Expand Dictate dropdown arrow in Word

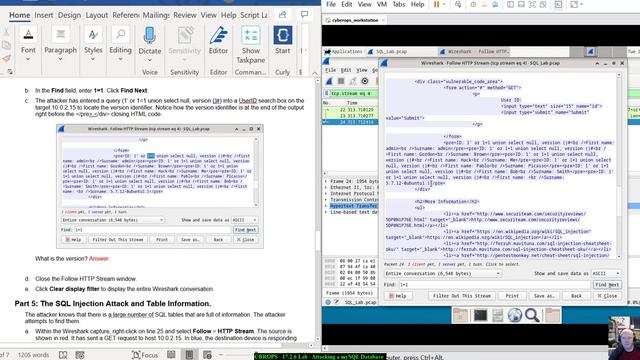click(x=149, y=60)
